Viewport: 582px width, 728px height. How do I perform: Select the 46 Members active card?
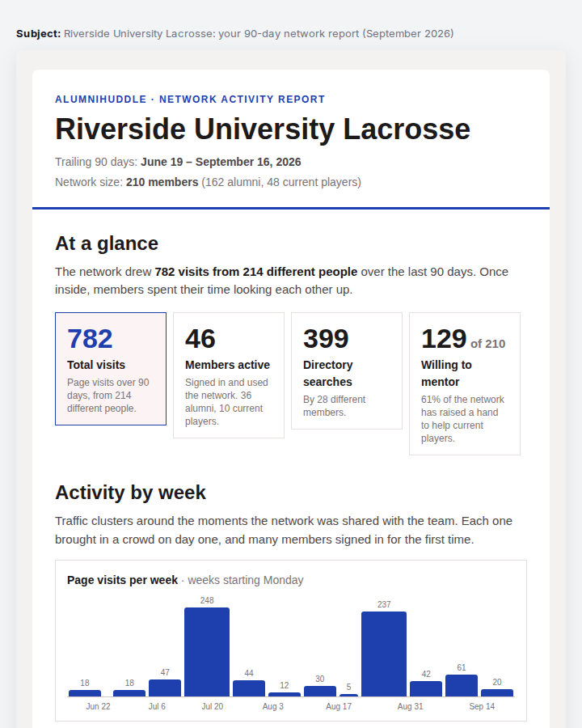229,375
